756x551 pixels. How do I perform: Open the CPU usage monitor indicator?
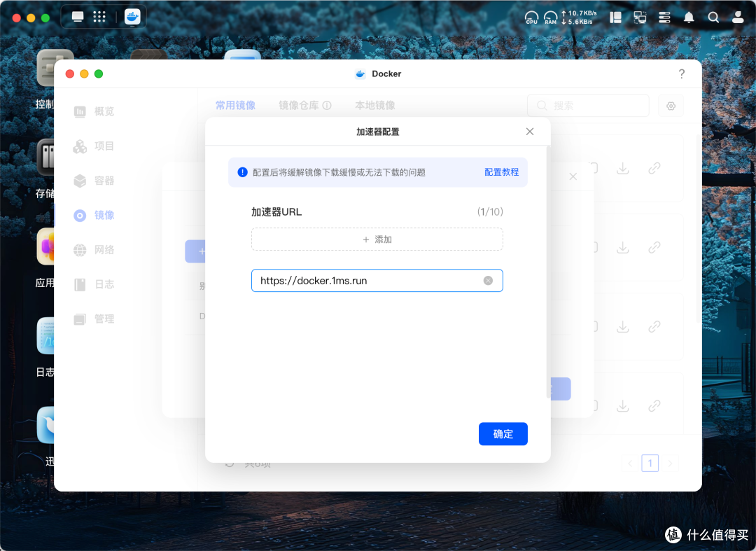coord(531,18)
